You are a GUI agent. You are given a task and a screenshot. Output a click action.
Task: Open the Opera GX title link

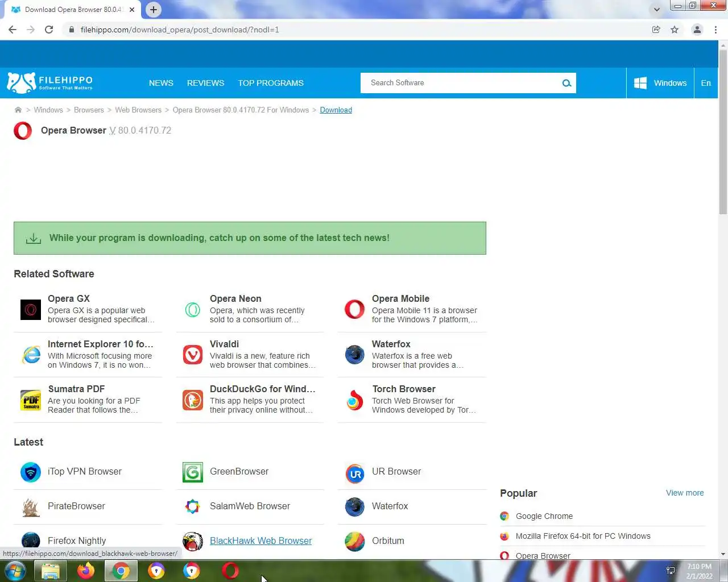(69, 298)
